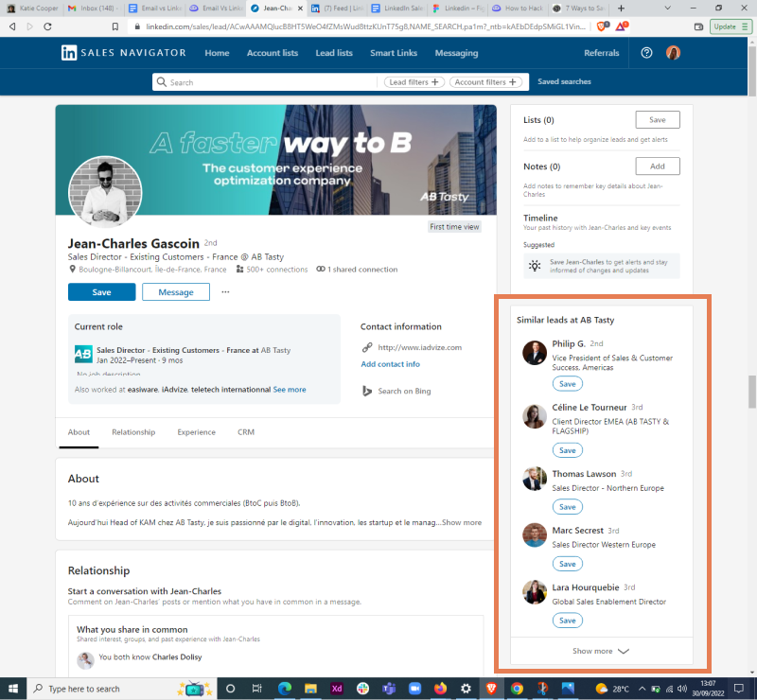Screen dimensions: 757x700
Task: Switch to the Experience tab
Action: pyautogui.click(x=196, y=432)
